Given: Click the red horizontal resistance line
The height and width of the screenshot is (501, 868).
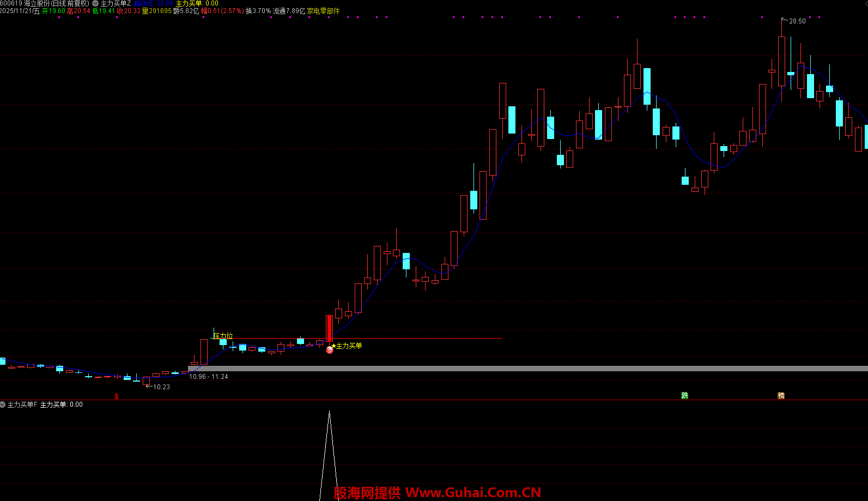Looking at the screenshot, I should (x=436, y=339).
